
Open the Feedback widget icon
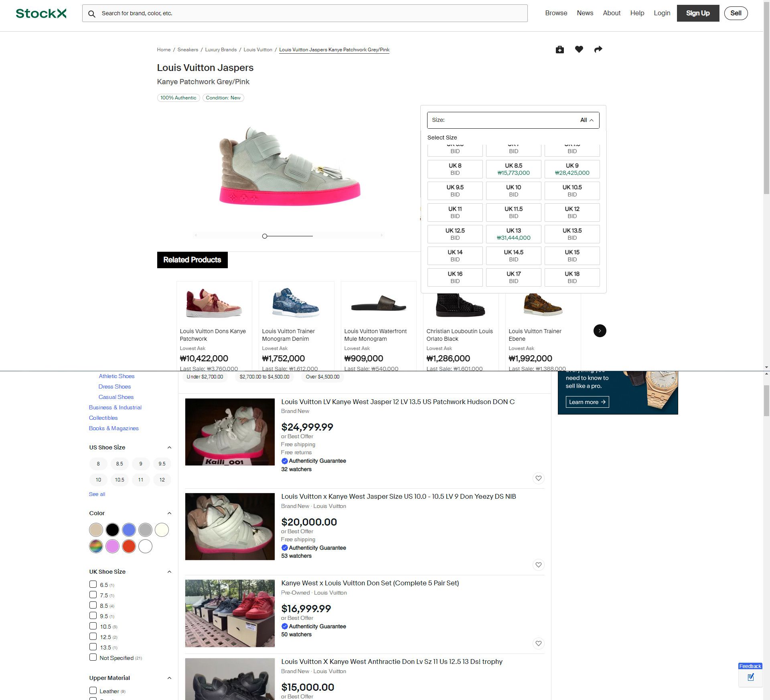751,677
